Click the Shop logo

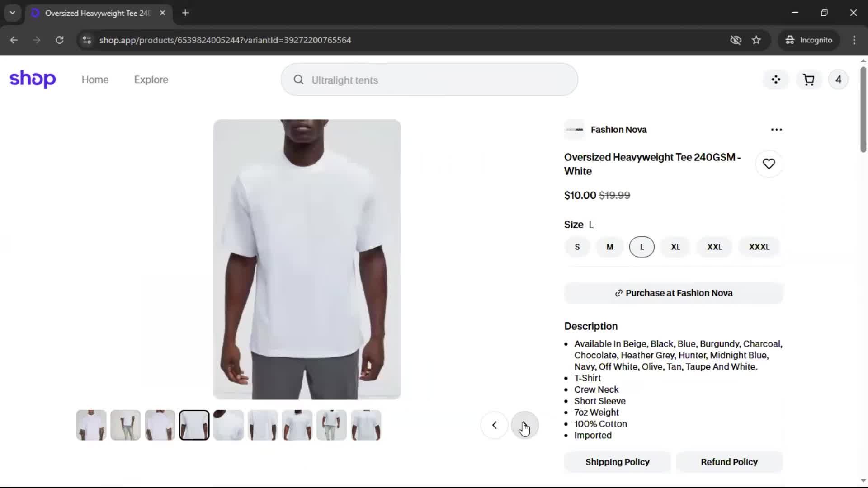click(x=33, y=79)
